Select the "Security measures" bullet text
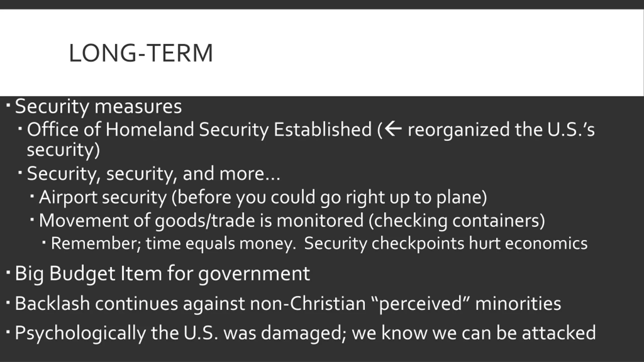644x362 pixels. [98, 107]
